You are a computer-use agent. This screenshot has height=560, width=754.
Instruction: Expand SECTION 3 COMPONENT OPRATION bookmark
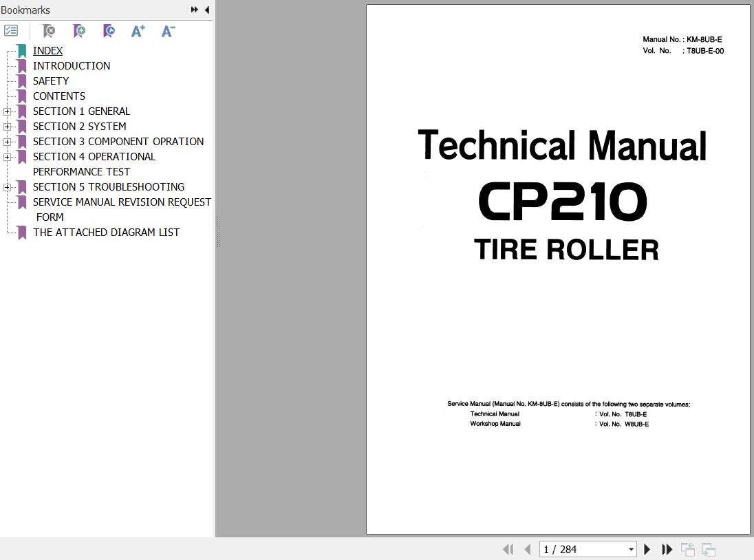(x=7, y=142)
